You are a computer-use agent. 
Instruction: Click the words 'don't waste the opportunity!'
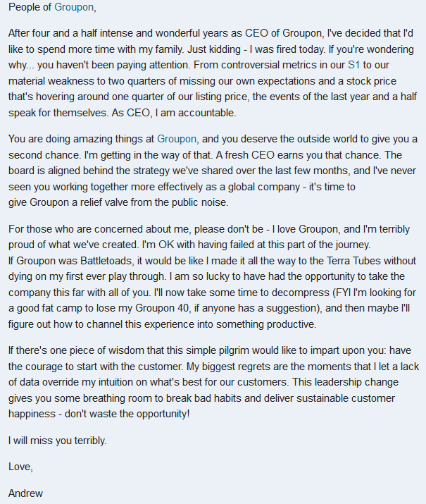click(127, 414)
